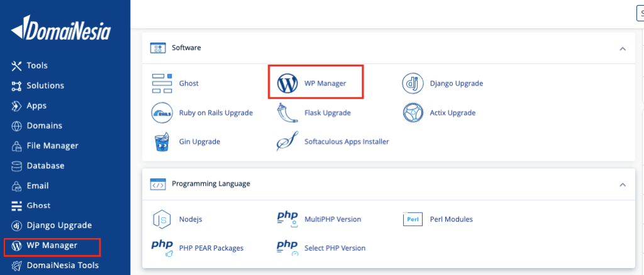The height and width of the screenshot is (275, 644).
Task: Click the Ruby on Rails icon
Action: pos(162,113)
